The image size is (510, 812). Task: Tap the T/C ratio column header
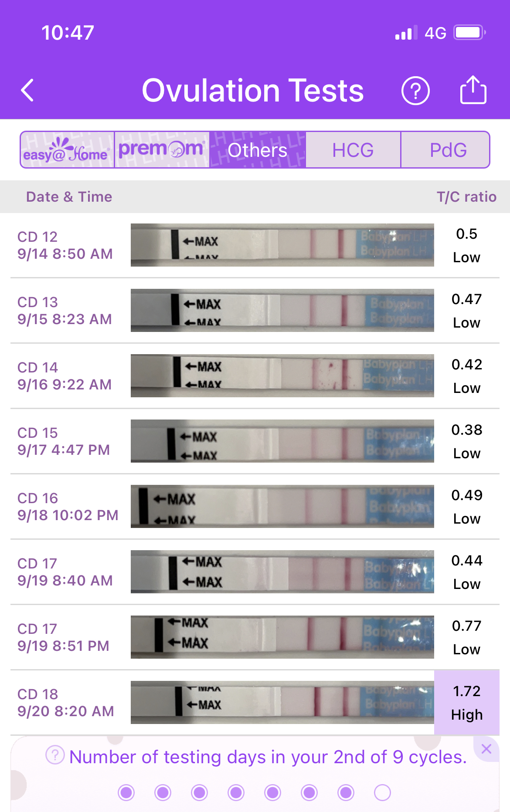click(466, 197)
